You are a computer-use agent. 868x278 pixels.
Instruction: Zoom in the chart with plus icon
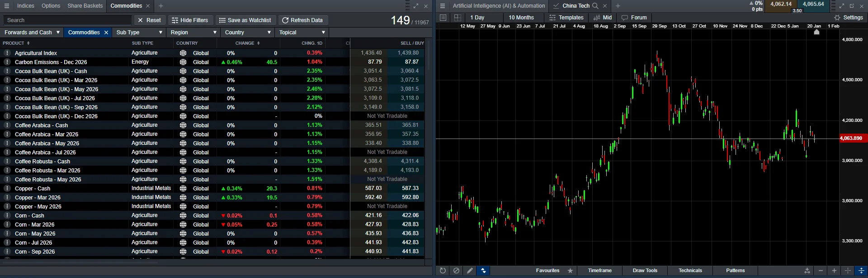pyautogui.click(x=834, y=271)
